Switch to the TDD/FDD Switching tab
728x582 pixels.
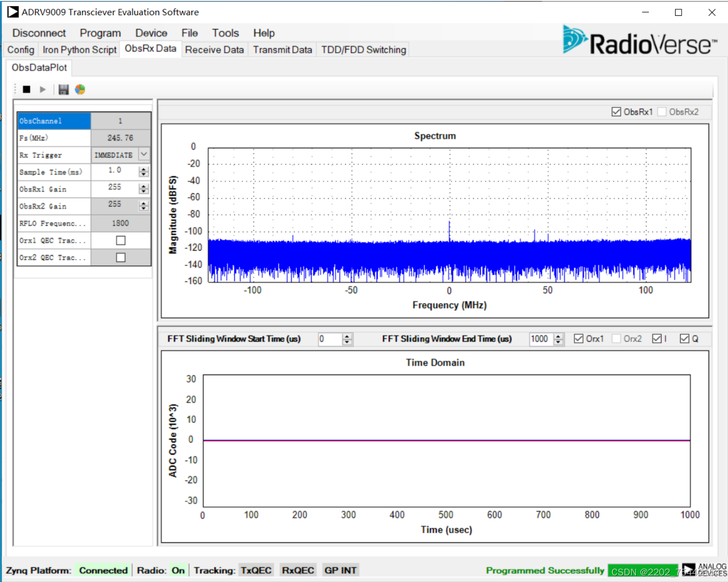[363, 50]
